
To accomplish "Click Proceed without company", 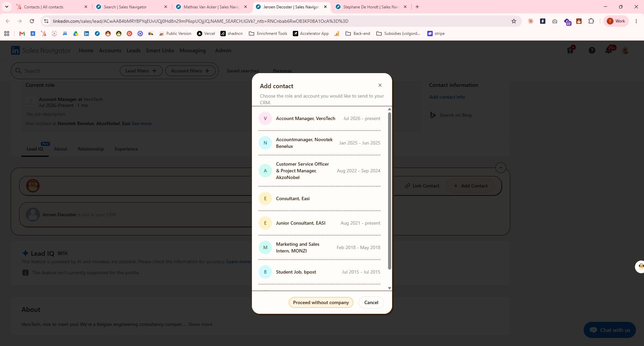I will click(321, 302).
